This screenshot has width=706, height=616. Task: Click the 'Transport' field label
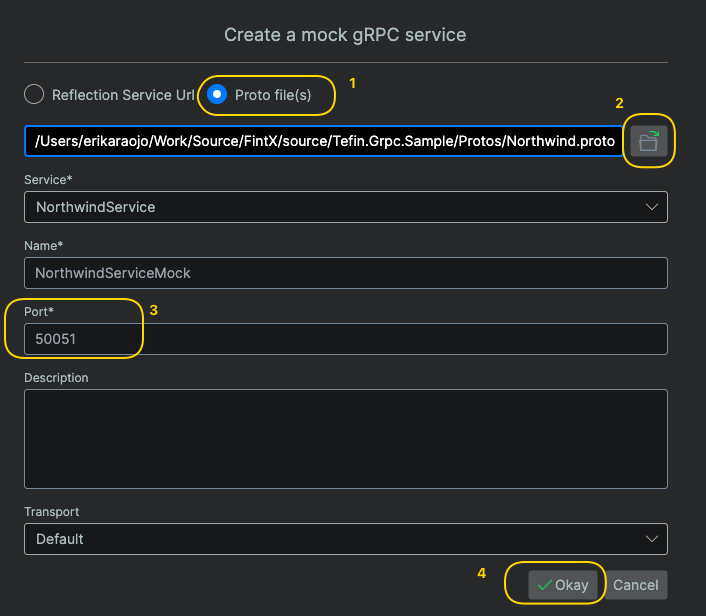[x=51, y=512]
